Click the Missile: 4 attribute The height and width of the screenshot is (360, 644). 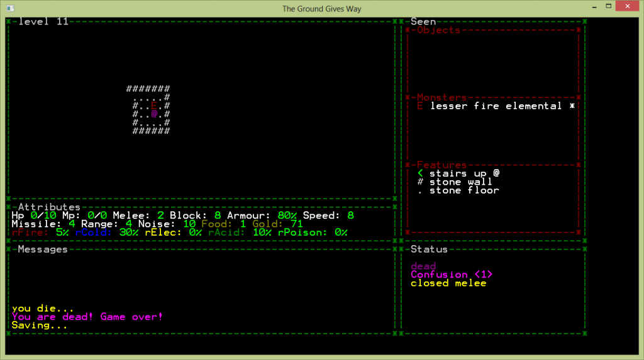[x=43, y=224]
